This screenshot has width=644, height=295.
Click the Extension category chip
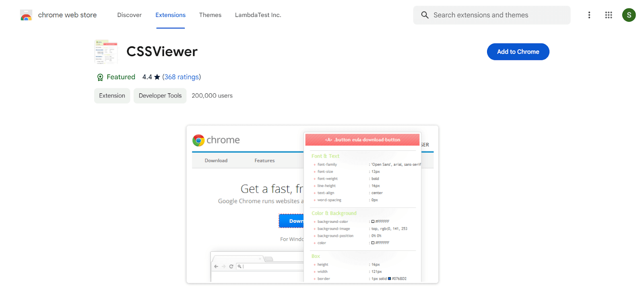tap(112, 96)
